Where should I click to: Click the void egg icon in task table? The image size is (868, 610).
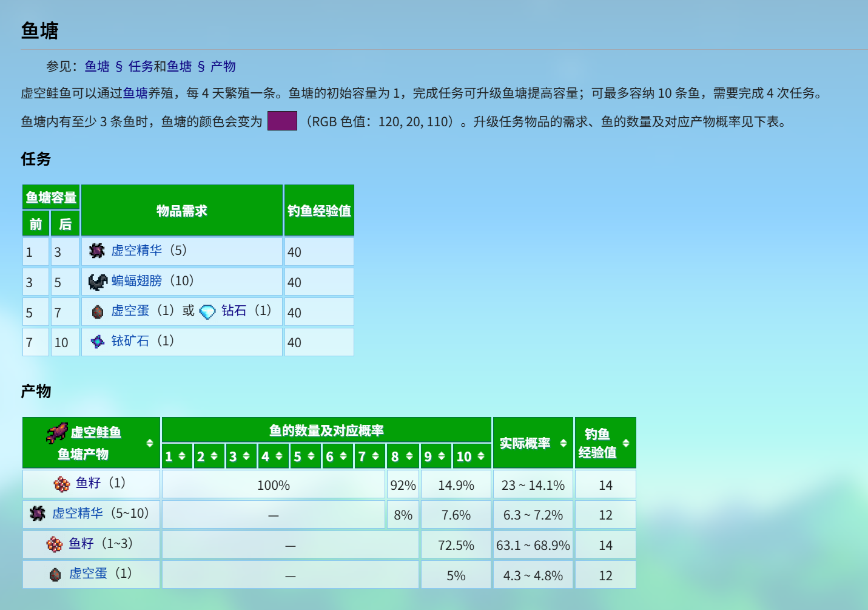tap(98, 312)
